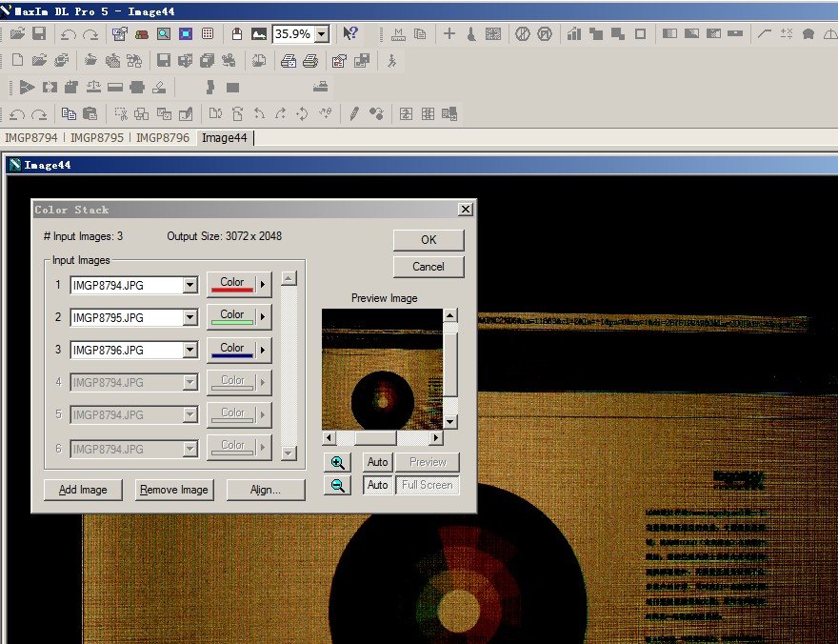The height and width of the screenshot is (644, 838).
Task: Click the blue square screen icon in top toolbar
Action: 186,33
